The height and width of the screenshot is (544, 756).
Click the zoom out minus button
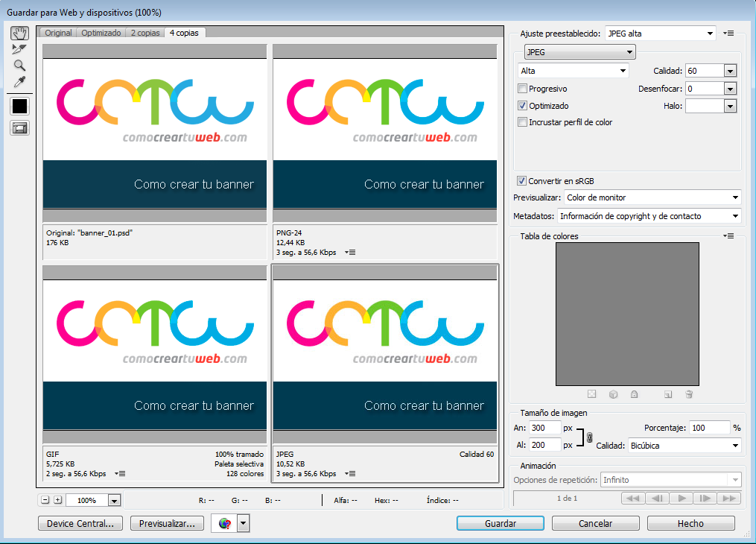45,500
